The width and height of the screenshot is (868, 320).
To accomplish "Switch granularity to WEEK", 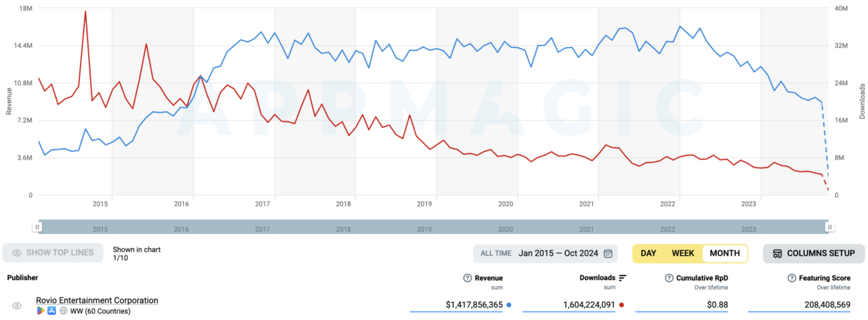I will click(x=682, y=253).
